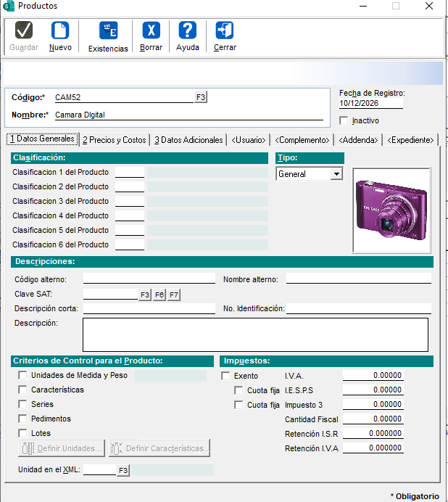
Task: Click Clasificacion 4 del Producto code field
Action: [130, 215]
